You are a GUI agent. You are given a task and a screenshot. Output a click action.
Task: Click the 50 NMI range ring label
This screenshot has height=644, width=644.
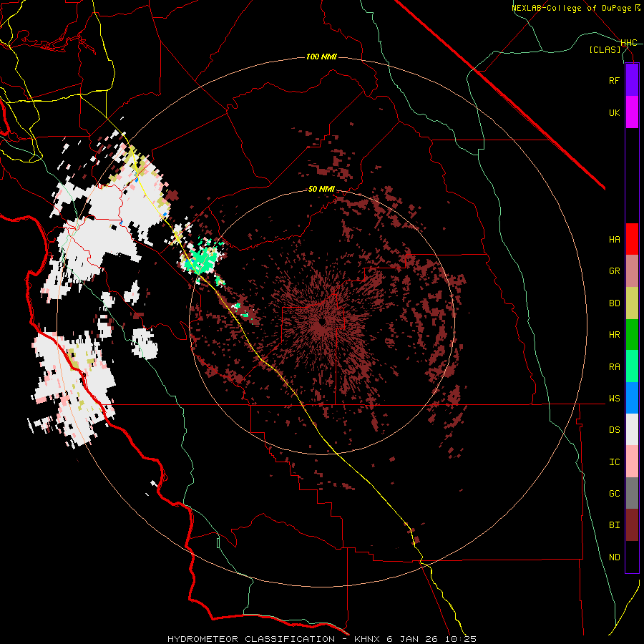click(321, 190)
